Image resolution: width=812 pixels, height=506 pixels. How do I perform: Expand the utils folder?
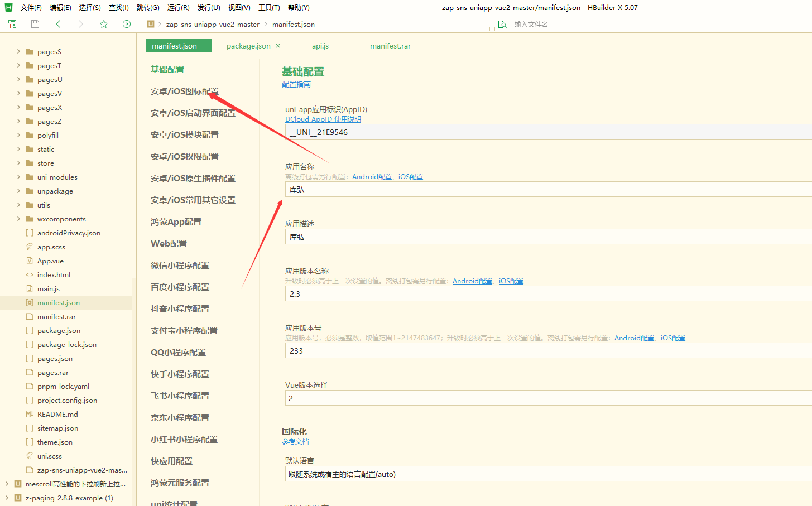18,205
